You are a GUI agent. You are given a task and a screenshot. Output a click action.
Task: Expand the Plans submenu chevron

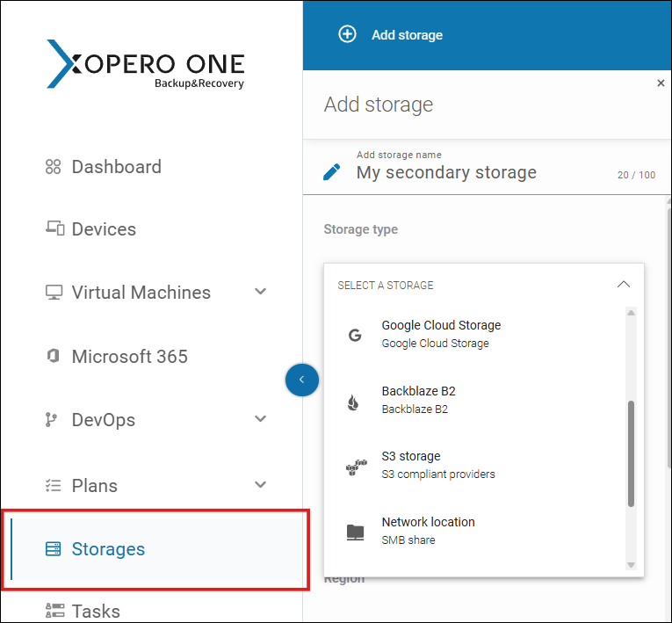[261, 484]
